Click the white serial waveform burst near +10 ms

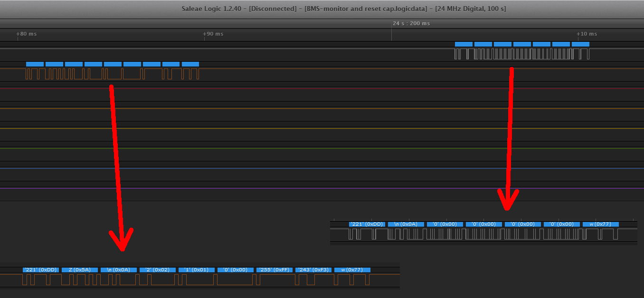pyautogui.click(x=521, y=54)
